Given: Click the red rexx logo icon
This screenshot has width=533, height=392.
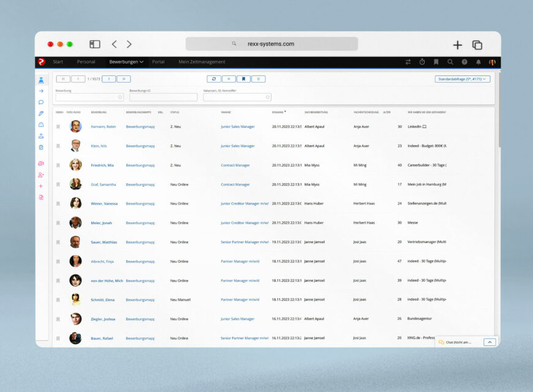Looking at the screenshot, I should [41, 62].
